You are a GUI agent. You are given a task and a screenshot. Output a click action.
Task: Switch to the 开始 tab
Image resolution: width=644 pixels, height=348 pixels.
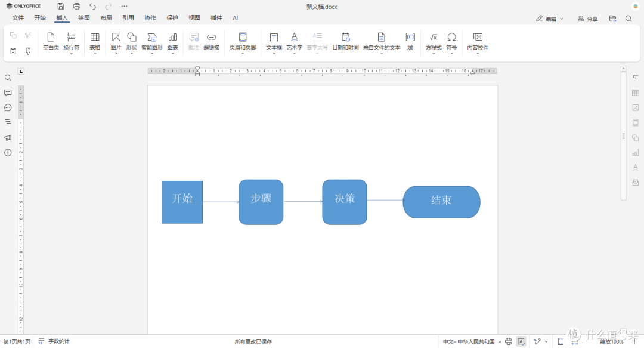click(40, 18)
